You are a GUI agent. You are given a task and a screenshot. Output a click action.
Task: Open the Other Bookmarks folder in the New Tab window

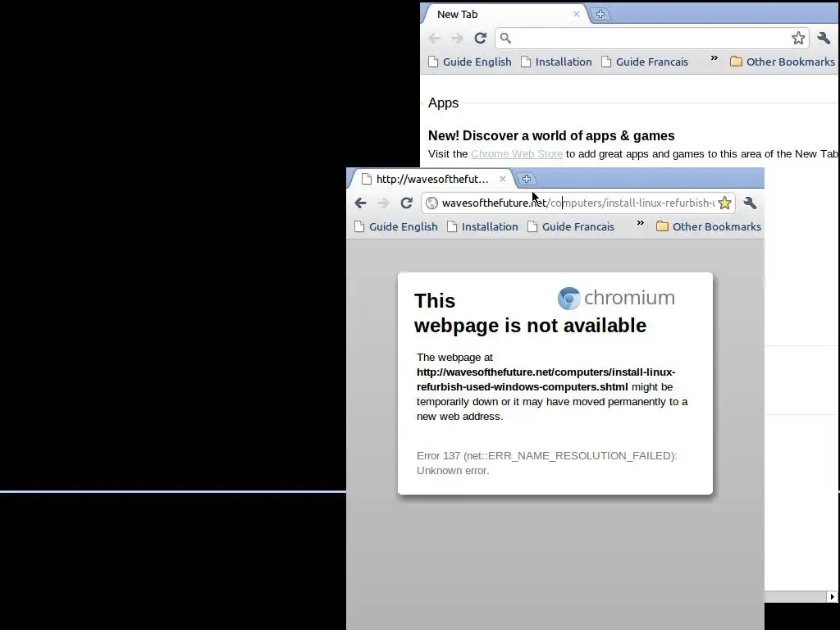click(783, 62)
